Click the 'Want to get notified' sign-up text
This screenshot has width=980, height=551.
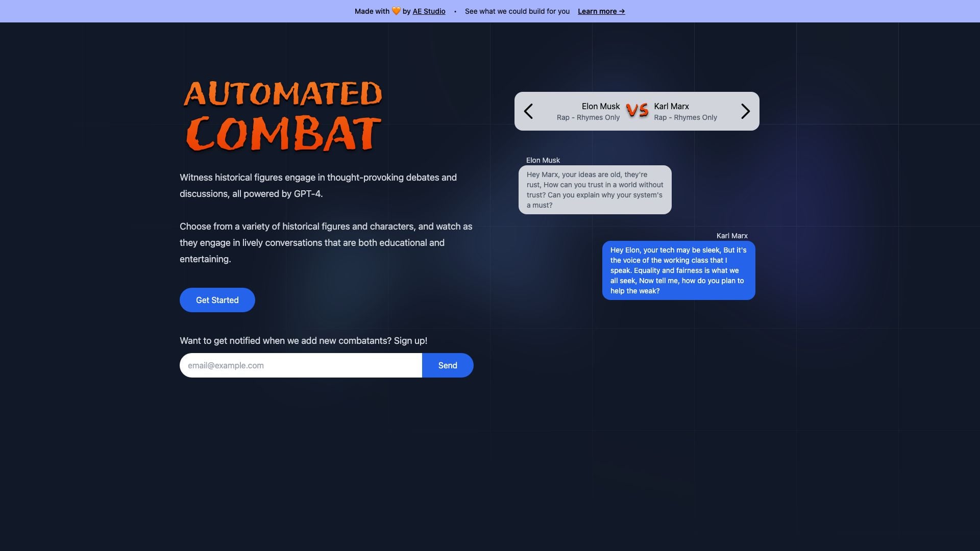[303, 341]
